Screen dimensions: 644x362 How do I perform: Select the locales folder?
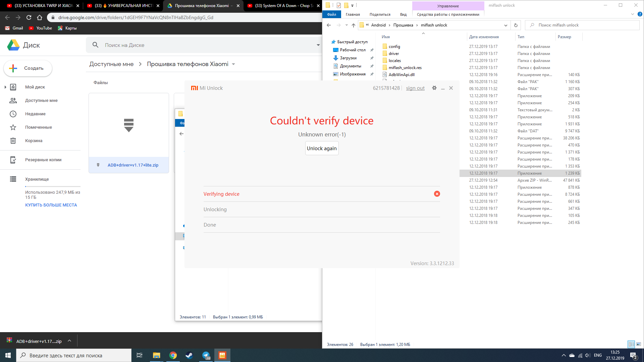click(x=394, y=61)
